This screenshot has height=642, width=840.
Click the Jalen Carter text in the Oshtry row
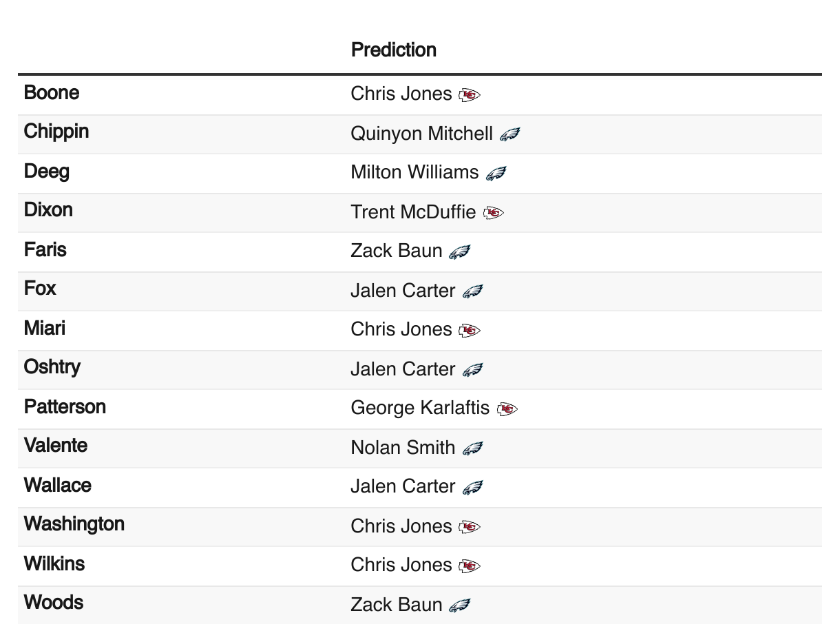pyautogui.click(x=403, y=369)
